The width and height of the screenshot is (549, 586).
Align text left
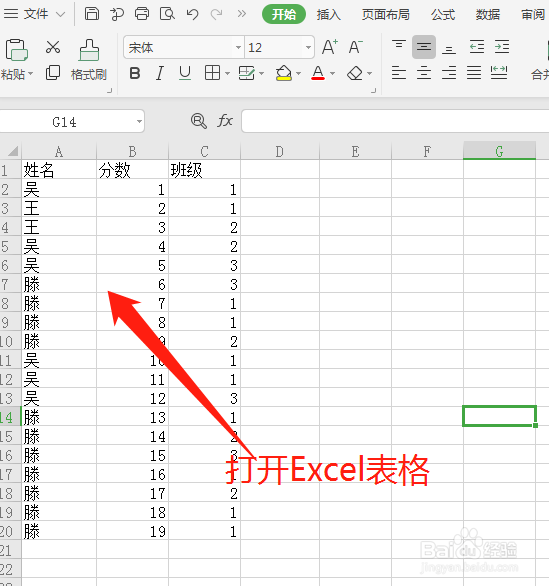click(399, 73)
